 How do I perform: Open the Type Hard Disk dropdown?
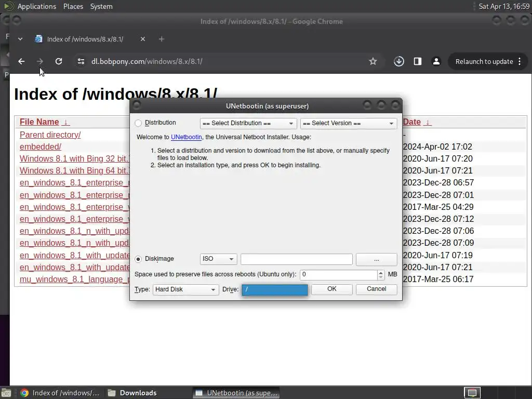pos(185,289)
